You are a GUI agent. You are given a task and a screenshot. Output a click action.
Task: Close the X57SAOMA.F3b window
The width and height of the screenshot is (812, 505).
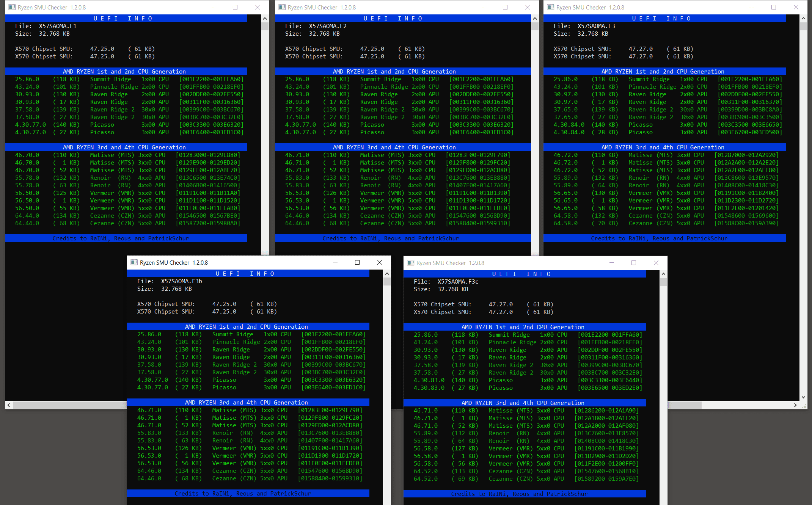[x=380, y=262]
